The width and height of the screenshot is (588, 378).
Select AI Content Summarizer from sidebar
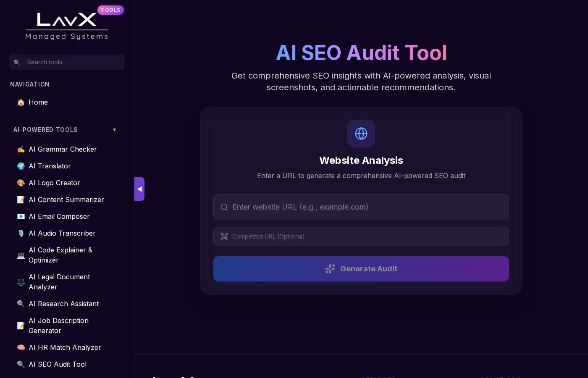[x=66, y=199]
